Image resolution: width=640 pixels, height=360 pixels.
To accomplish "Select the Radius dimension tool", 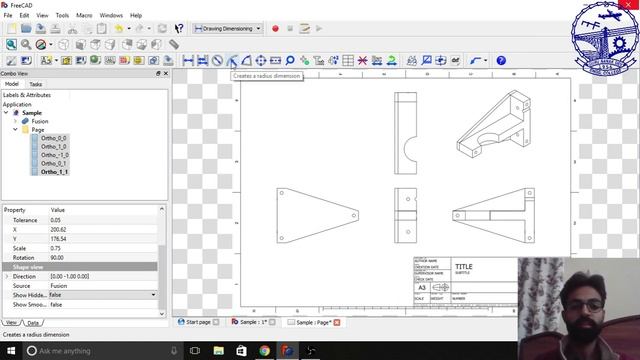I will [x=232, y=60].
